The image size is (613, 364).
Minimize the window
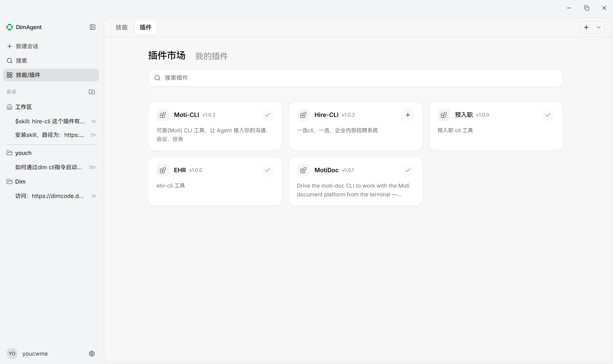[569, 8]
